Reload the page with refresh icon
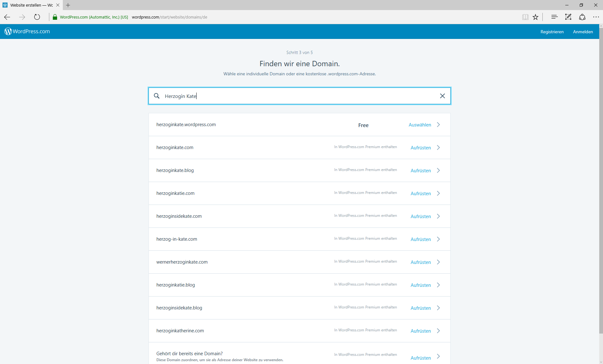Screen dimensions: 603x364 (37, 17)
